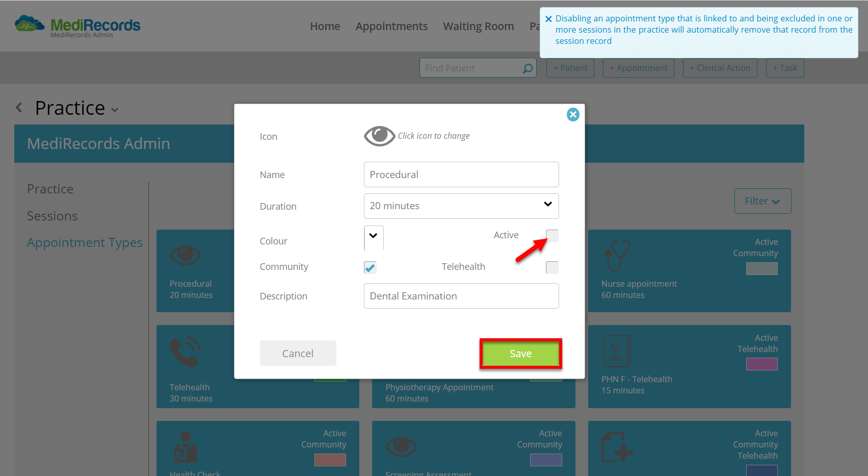Toggle the Active checkbox
This screenshot has width=868, height=476.
coord(552,236)
